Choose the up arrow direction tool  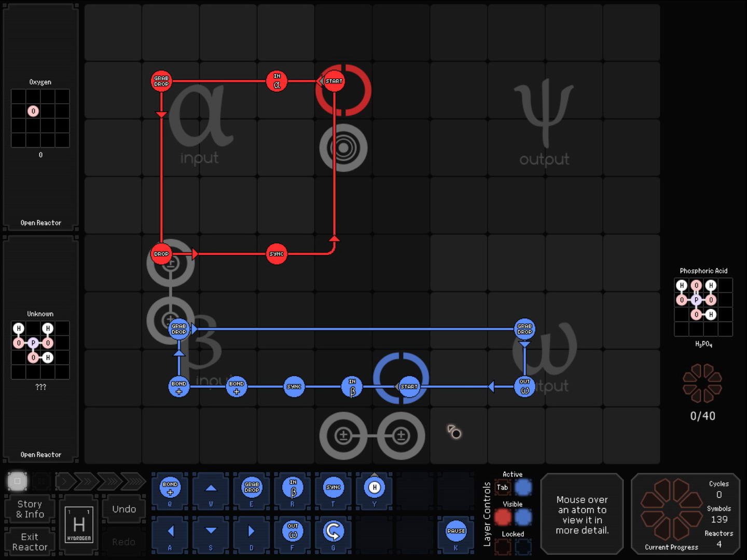(x=211, y=488)
